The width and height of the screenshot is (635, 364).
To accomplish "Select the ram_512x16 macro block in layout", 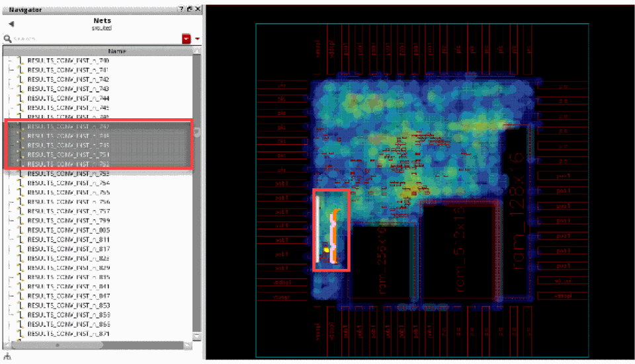I will 460,251.
